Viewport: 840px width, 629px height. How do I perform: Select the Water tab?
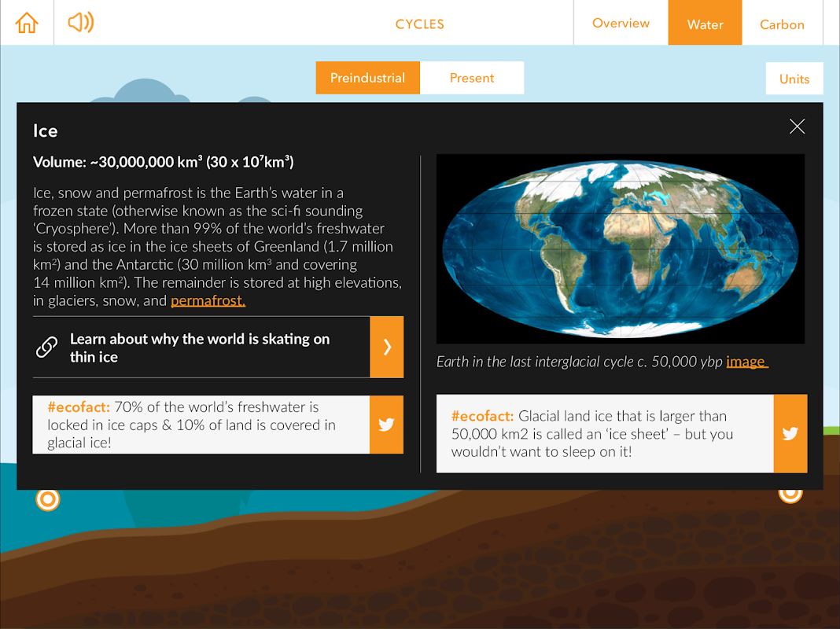(705, 24)
